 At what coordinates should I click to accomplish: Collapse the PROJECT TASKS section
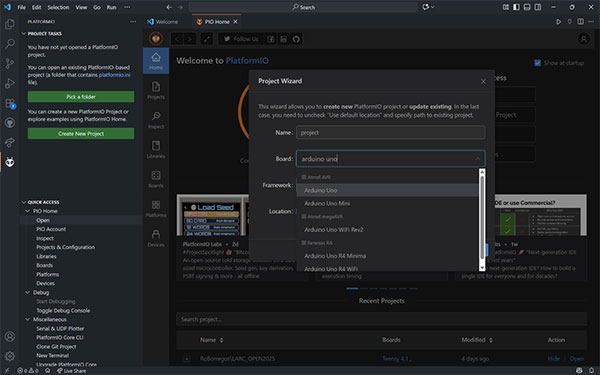coord(24,34)
